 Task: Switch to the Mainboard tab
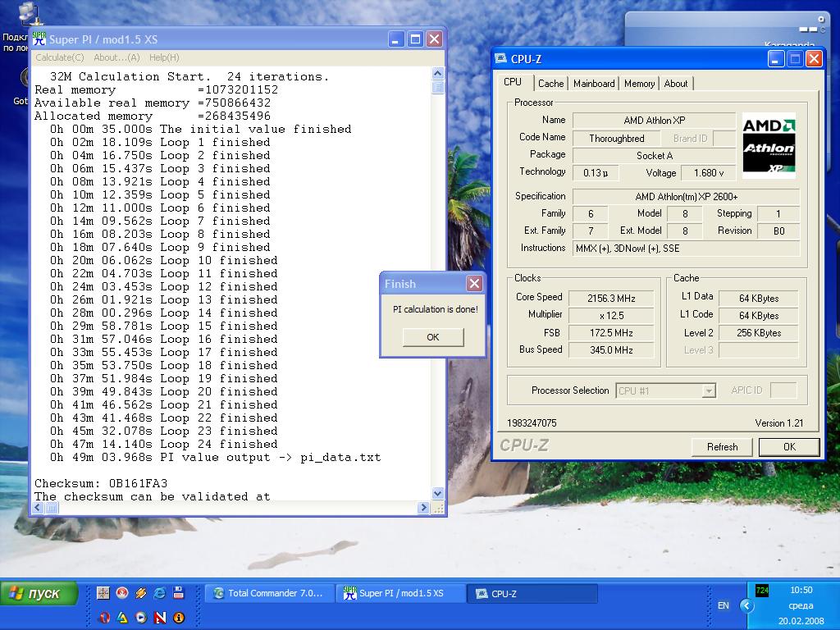pos(594,84)
